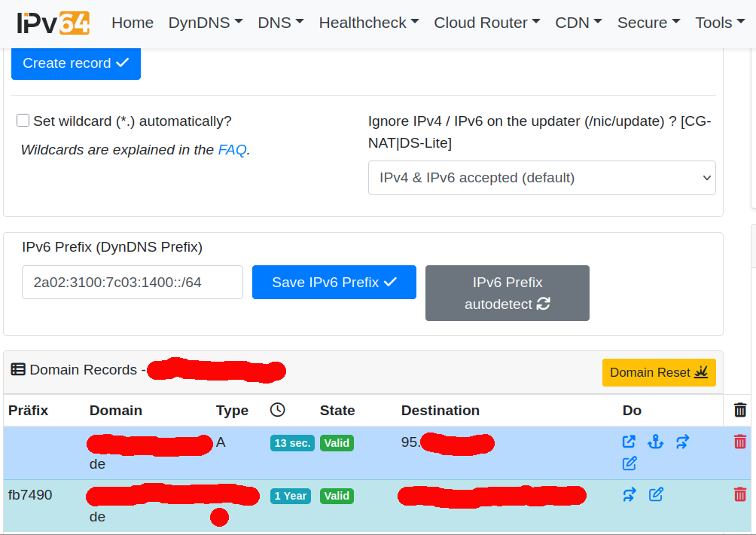Expand the Healthcheck navigation dropdown
756x535 pixels.
tap(368, 23)
